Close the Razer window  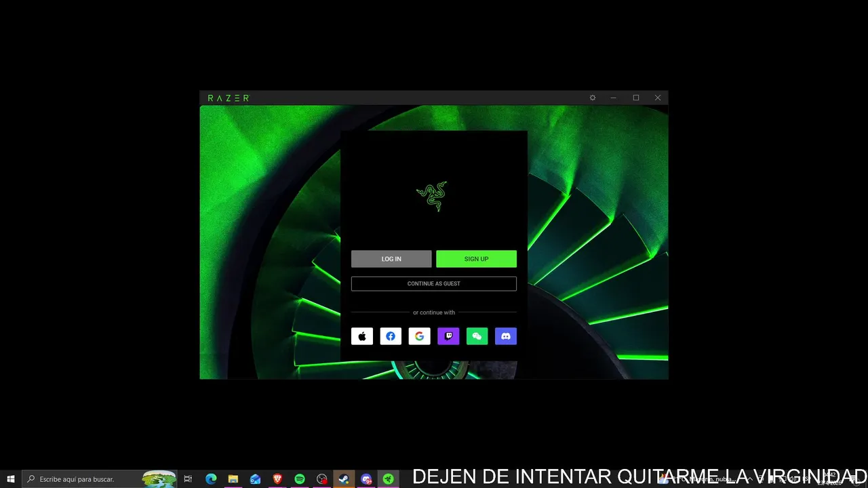[658, 98]
